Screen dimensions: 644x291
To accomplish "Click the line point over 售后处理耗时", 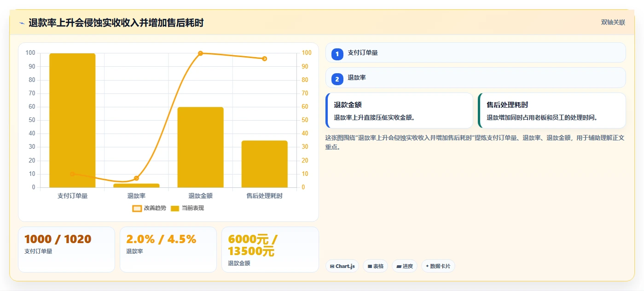I will pos(265,58).
